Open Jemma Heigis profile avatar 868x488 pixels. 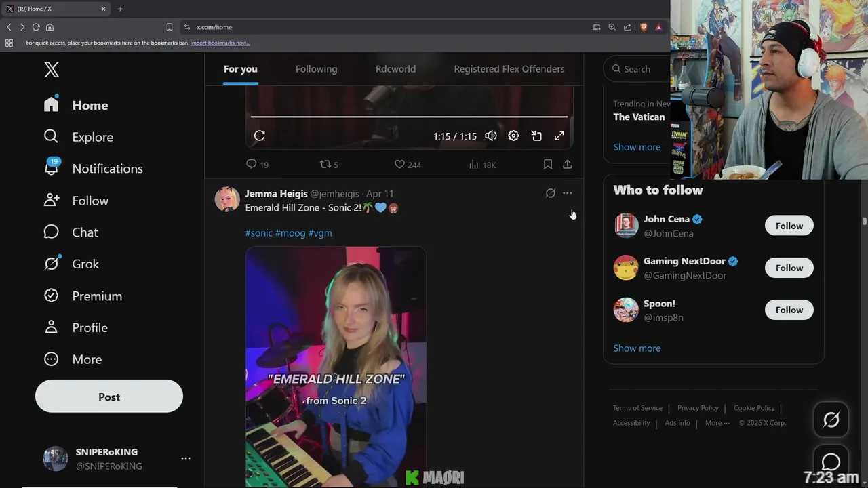tap(227, 199)
